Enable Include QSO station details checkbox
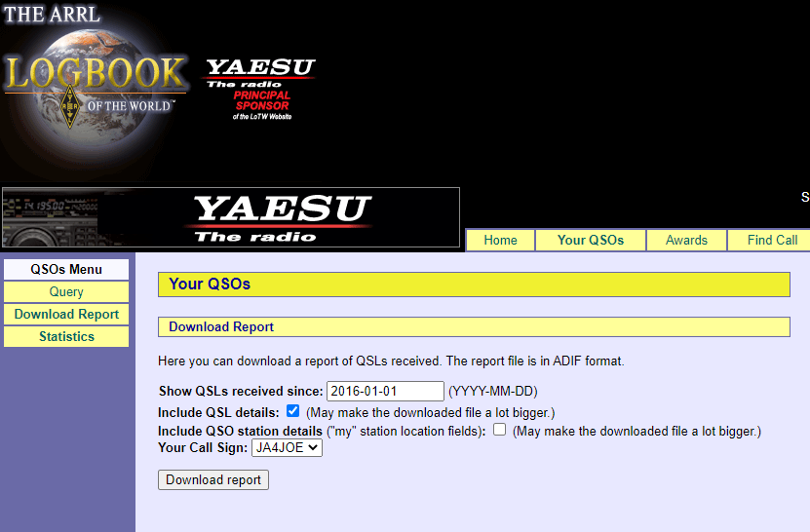Viewport: 810px width, 532px height. (499, 430)
